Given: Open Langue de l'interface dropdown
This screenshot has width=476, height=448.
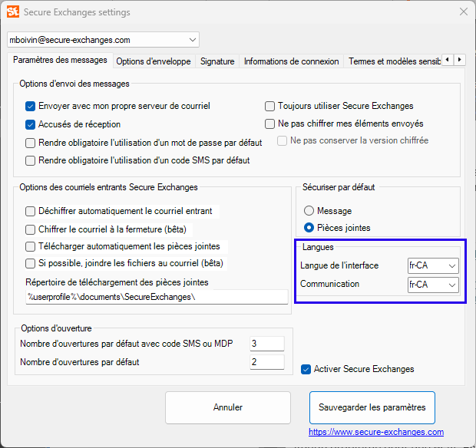Looking at the screenshot, I should click(x=433, y=265).
